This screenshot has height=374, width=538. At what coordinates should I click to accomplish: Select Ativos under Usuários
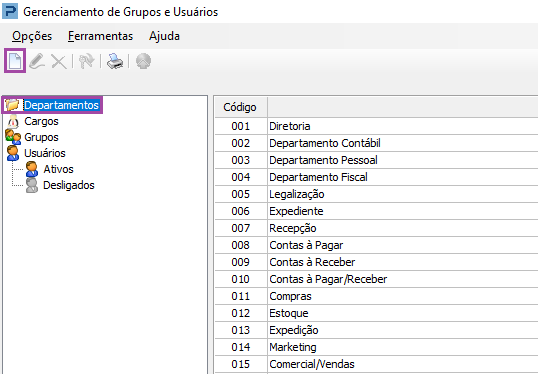click(x=58, y=169)
